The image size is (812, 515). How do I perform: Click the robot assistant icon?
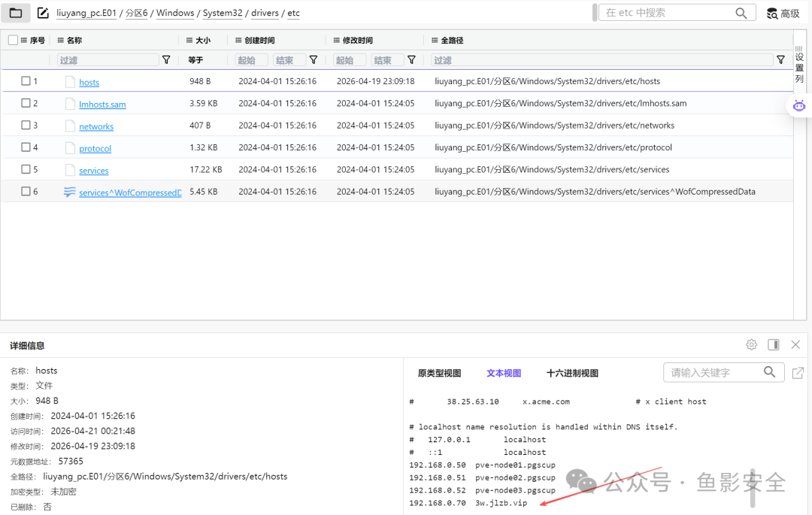click(799, 105)
